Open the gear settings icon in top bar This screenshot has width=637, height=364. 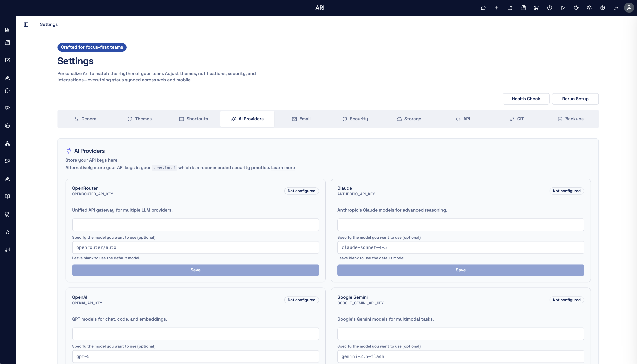589,8
